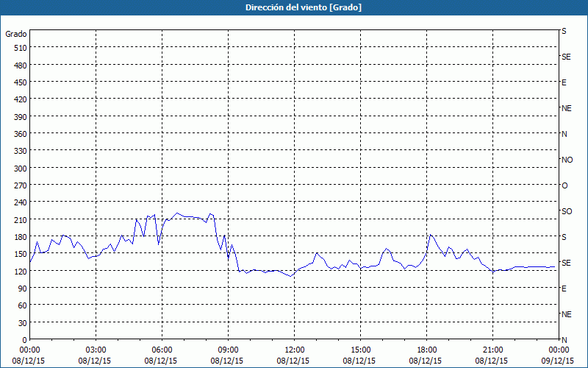Pick the 360 tick label on the left axis

pyautogui.click(x=21, y=134)
